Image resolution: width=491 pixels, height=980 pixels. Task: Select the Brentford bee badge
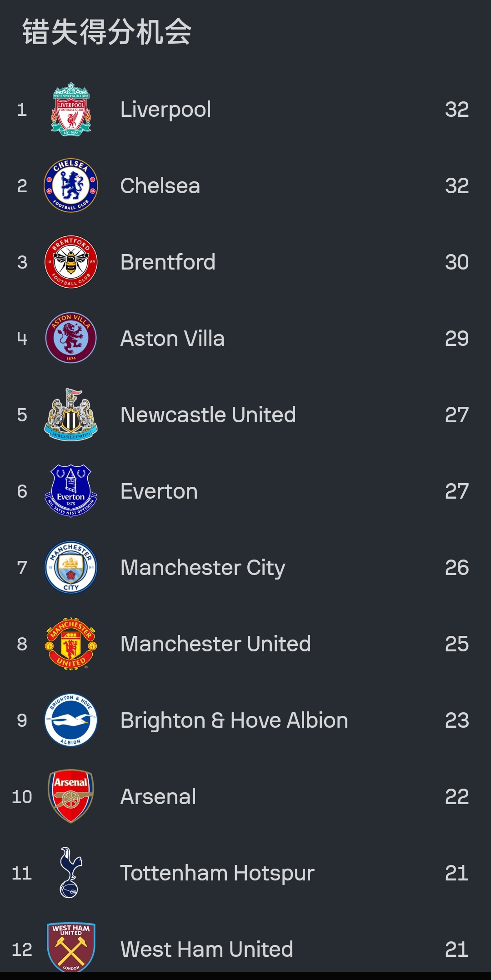(x=71, y=262)
